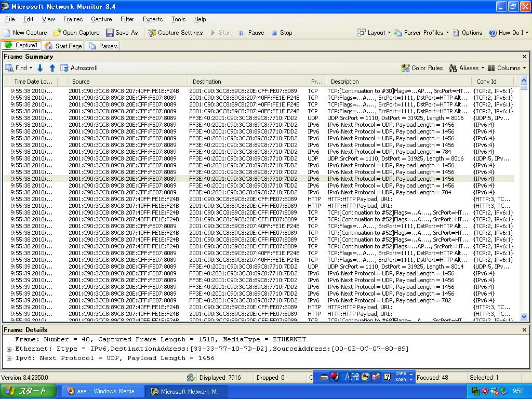Open the File menu
Image resolution: width=532 pixels, height=399 pixels.
10,19
